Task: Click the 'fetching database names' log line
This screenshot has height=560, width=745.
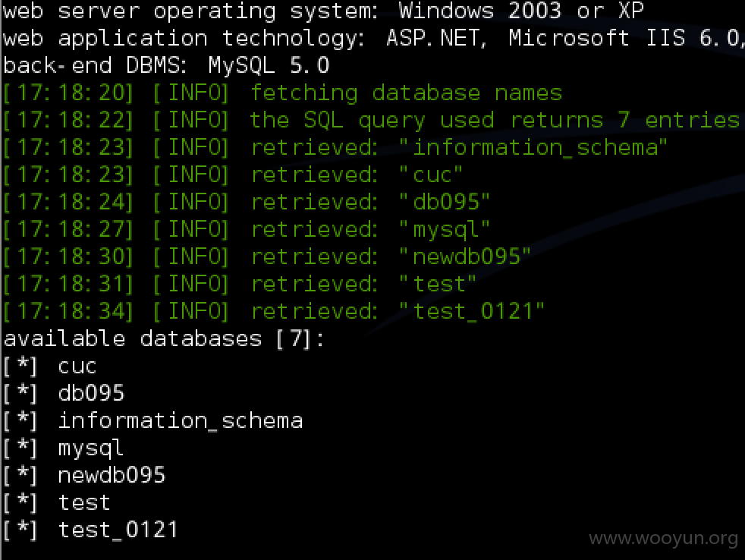Action: 283,93
